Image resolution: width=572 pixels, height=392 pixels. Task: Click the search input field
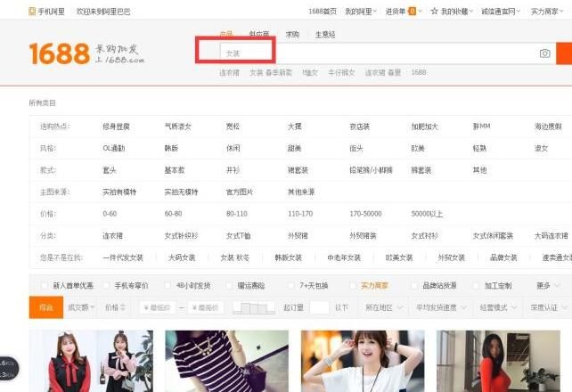point(378,53)
